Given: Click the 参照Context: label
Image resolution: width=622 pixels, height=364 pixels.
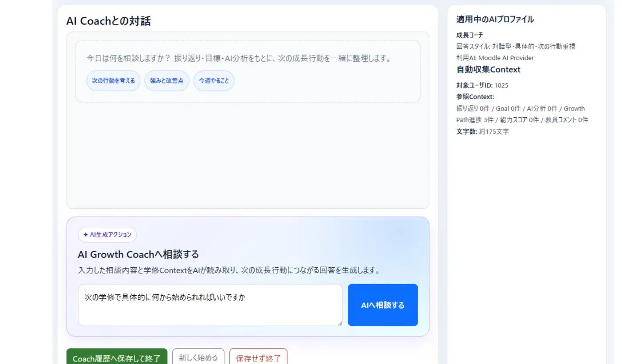Looking at the screenshot, I should point(475,97).
